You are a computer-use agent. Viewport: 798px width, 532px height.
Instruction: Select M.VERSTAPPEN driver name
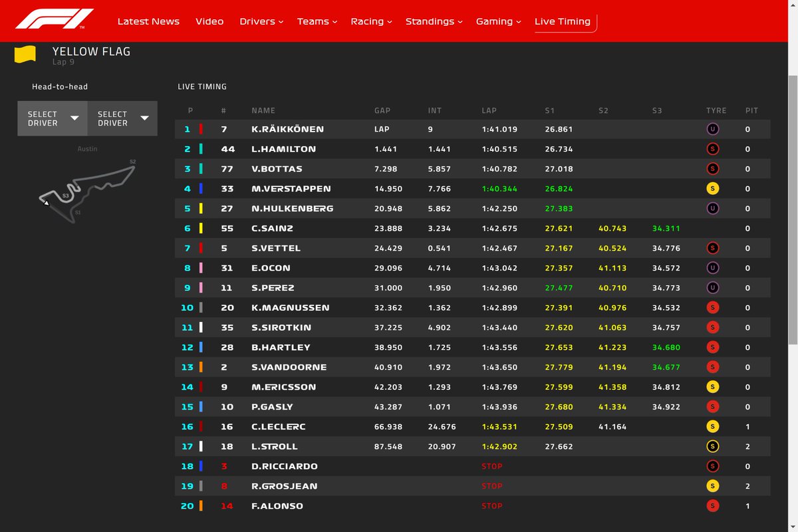(x=291, y=189)
